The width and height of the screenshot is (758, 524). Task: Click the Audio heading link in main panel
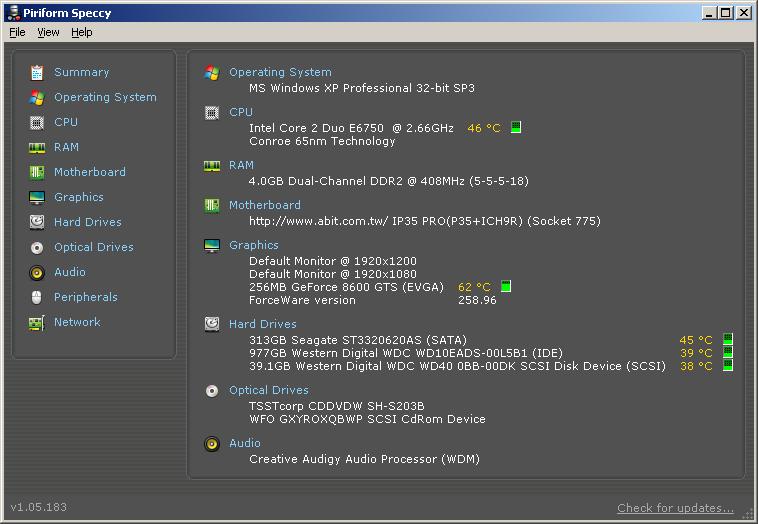click(x=245, y=443)
